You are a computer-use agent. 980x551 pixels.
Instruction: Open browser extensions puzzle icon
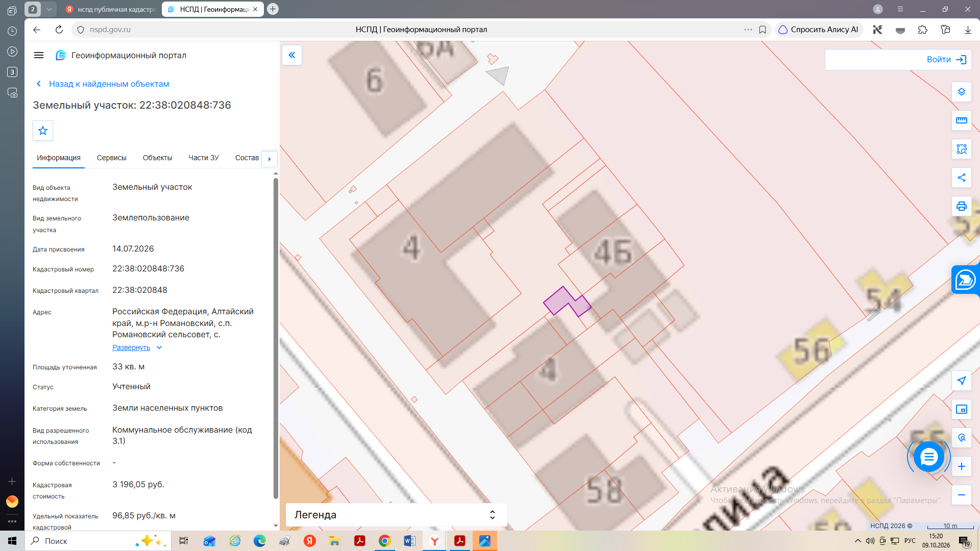click(923, 30)
